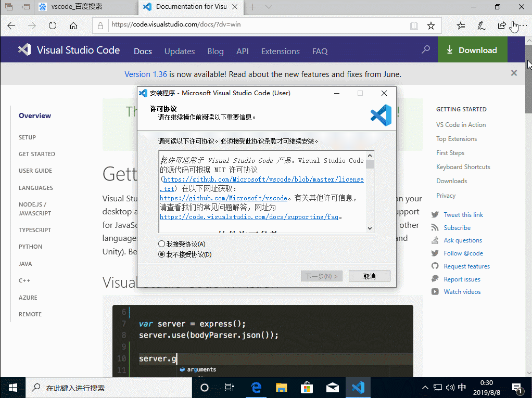Click the browser forward arrow
Image resolution: width=532 pixels, height=398 pixels.
tap(32, 26)
